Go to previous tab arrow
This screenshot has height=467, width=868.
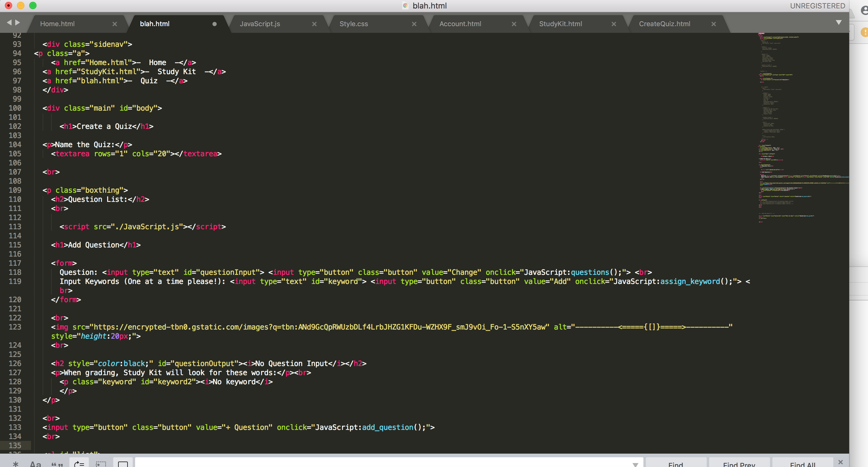click(9, 22)
